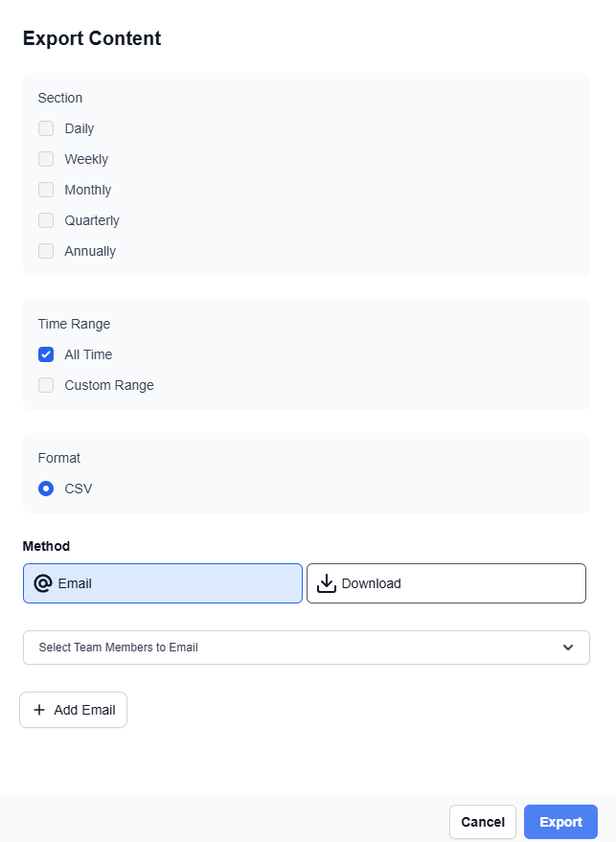616x842 pixels.
Task: Open the Select Team Members to Email dropdown
Action: coord(287,648)
